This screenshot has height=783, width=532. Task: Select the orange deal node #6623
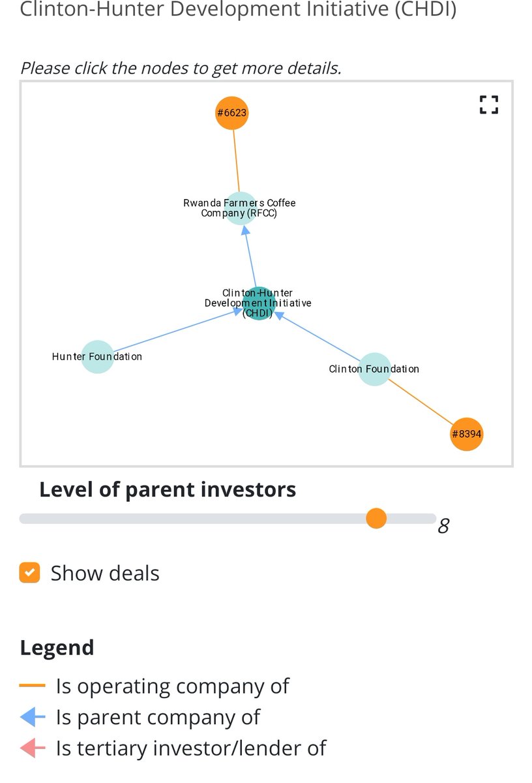pos(232,114)
